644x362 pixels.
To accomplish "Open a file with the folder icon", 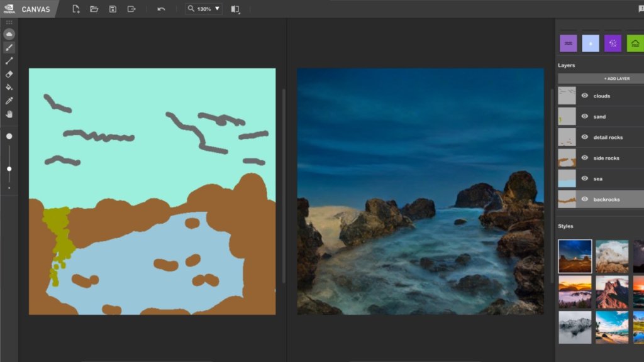I will click(94, 9).
